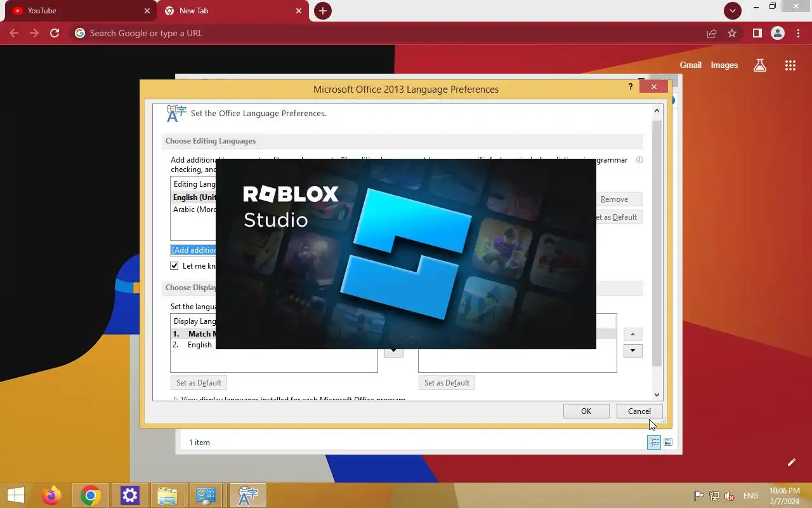Screen dimensions: 812x508
Task: Click the ENG input language indicator
Action: tap(750, 496)
